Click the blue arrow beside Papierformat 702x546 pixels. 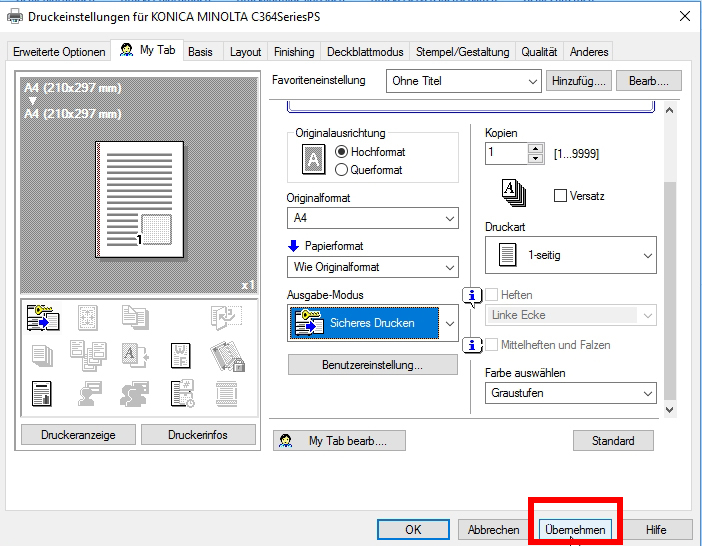293,246
